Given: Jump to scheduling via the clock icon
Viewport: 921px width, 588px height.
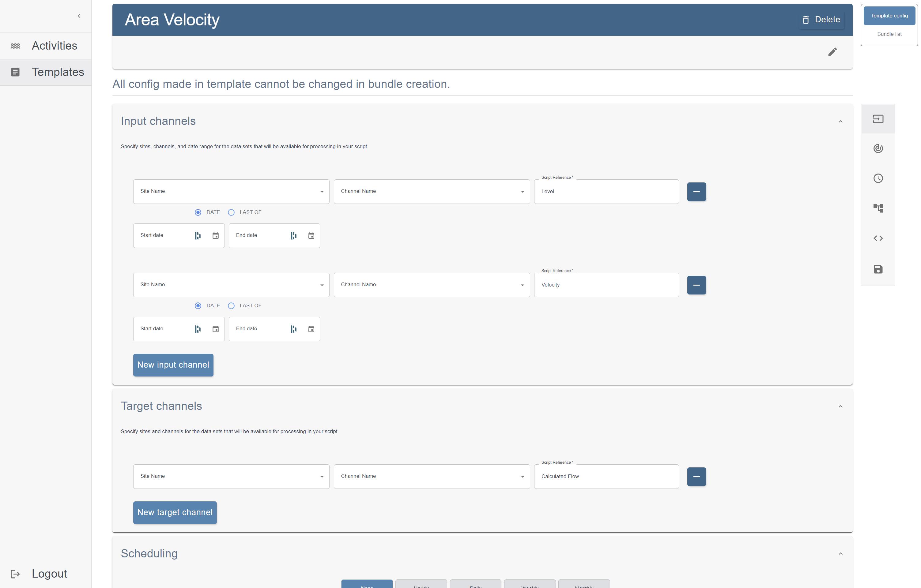Looking at the screenshot, I should (878, 178).
